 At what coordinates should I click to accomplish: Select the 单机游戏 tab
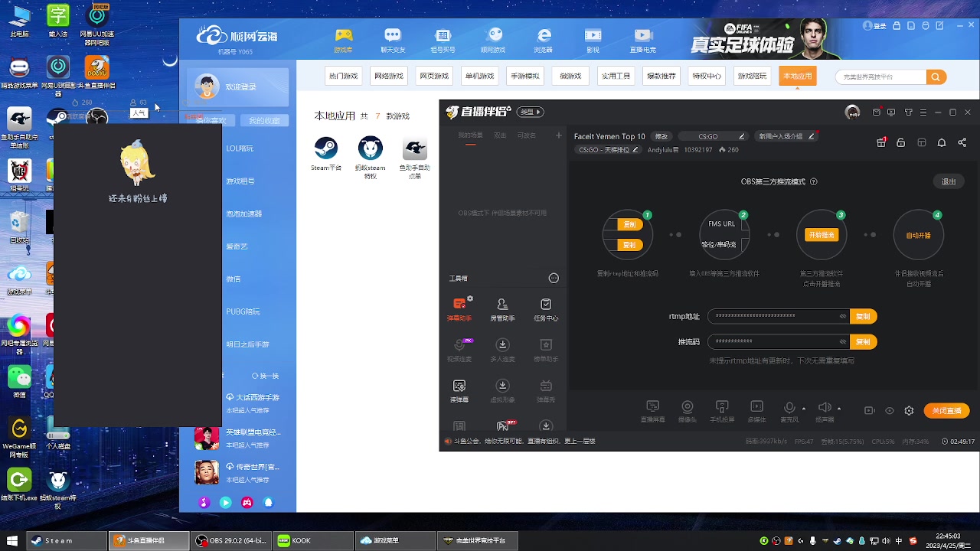pyautogui.click(x=479, y=76)
